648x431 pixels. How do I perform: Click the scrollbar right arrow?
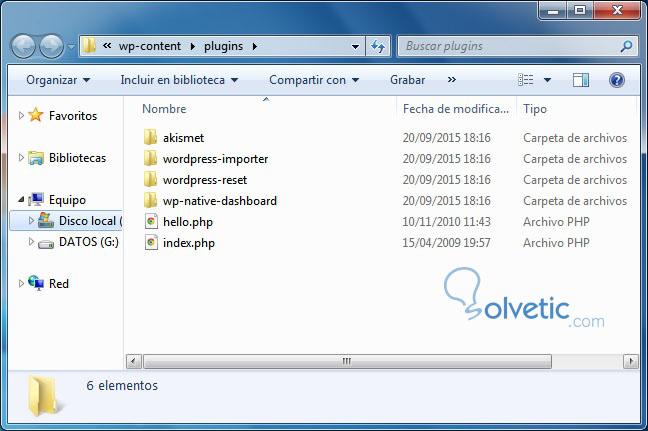tap(631, 362)
